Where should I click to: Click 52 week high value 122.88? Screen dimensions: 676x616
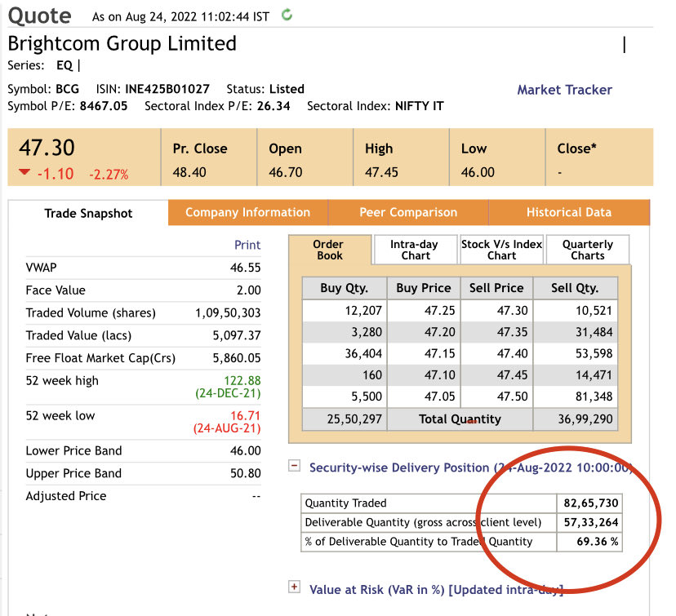242,380
